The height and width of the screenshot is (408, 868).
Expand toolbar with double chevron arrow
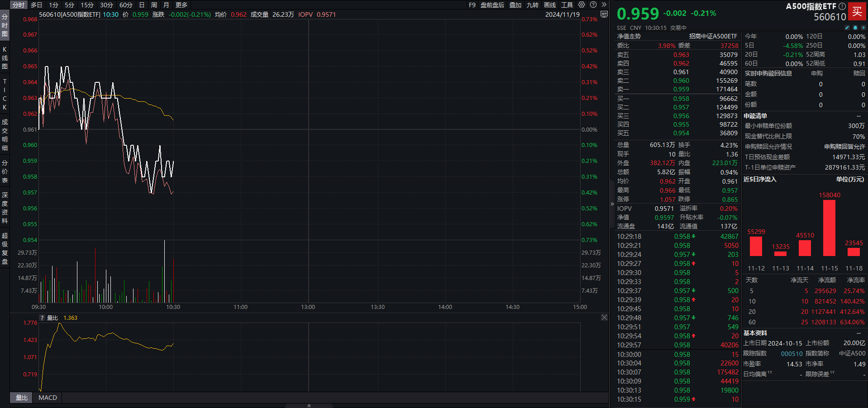[604, 5]
